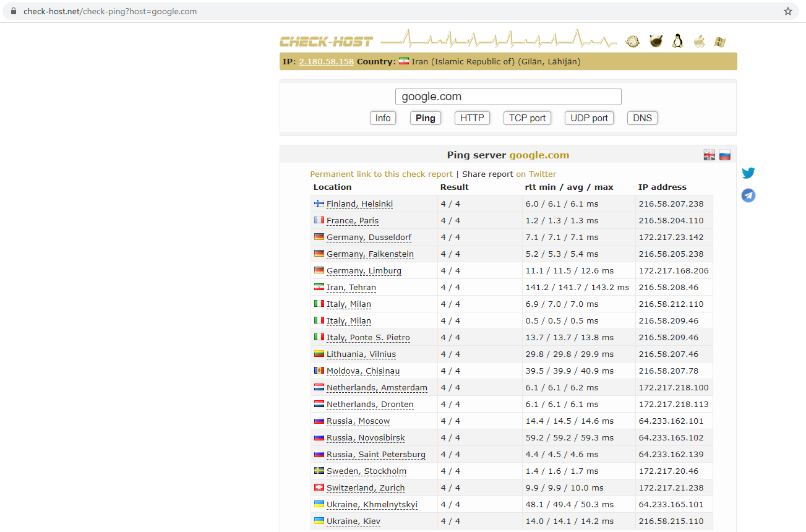The width and height of the screenshot is (806, 532).
Task: Click the Germany flag in Dusseldorf row
Action: click(319, 237)
